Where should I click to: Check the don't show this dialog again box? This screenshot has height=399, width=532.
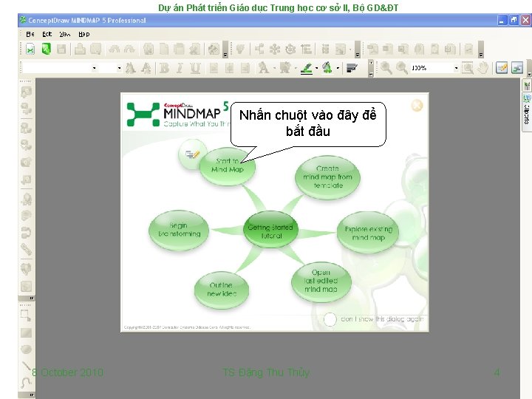coord(330,319)
